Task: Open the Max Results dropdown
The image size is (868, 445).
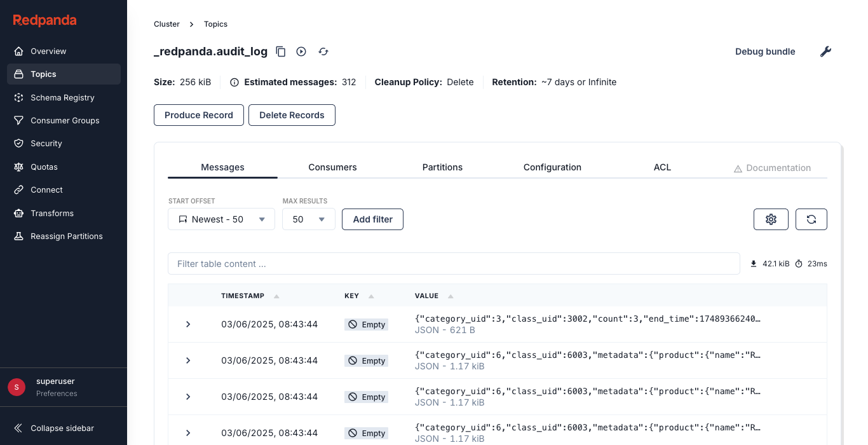Action: [308, 219]
